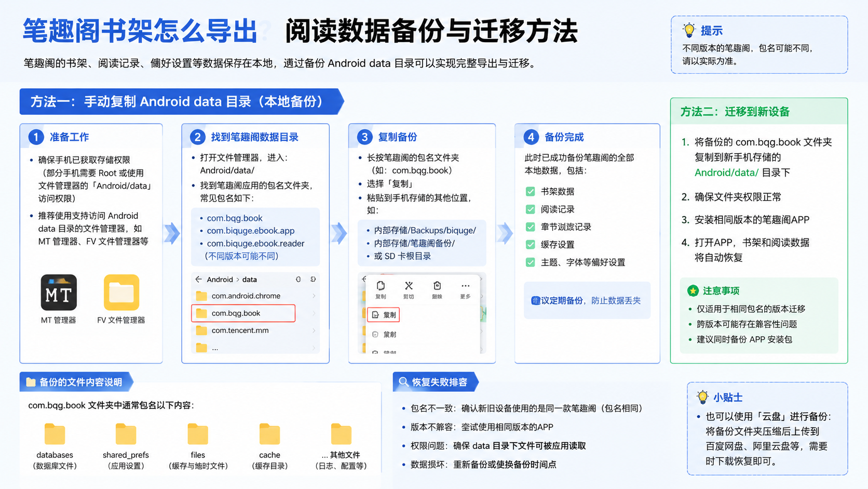The image size is (868, 489).
Task: Click the FV 文件管理器 folder app icon
Action: pos(121,293)
